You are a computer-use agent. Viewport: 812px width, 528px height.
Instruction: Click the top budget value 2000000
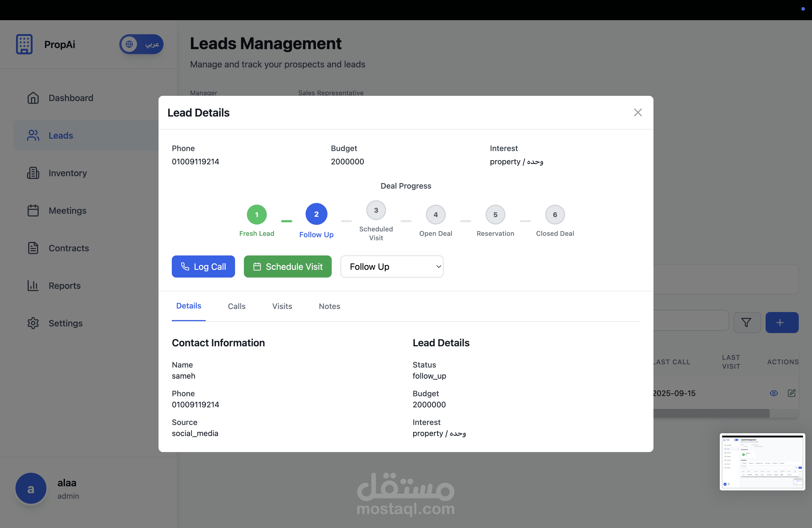347,162
